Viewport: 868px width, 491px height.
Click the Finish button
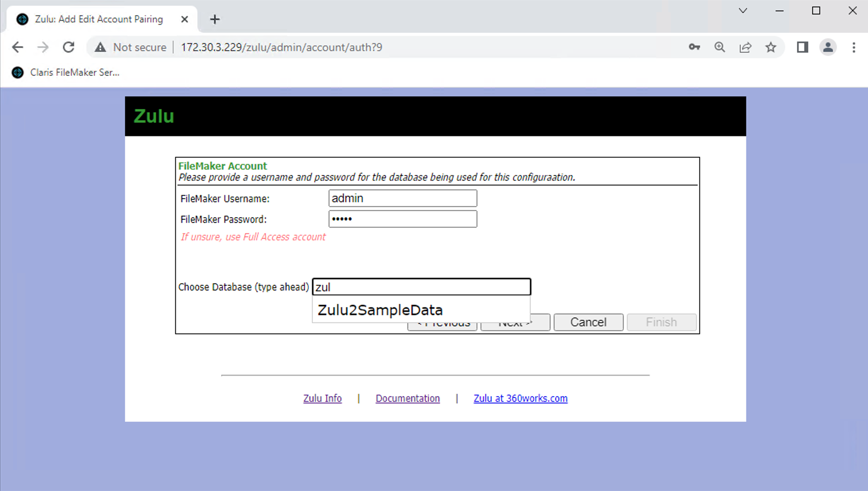[x=662, y=322]
